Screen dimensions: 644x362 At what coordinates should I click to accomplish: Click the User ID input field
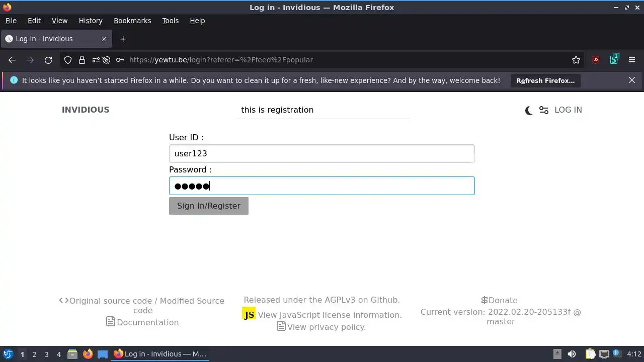pyautogui.click(x=321, y=153)
